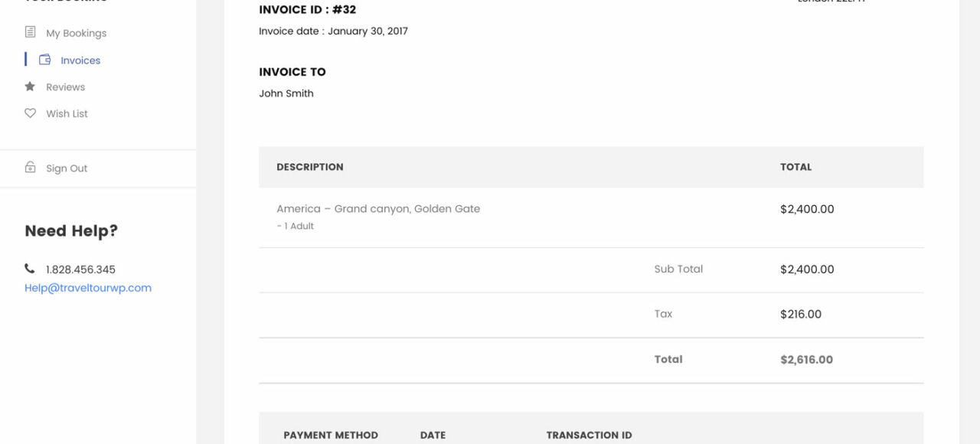Go to the Reviews page
The image size is (980, 444).
(x=65, y=87)
